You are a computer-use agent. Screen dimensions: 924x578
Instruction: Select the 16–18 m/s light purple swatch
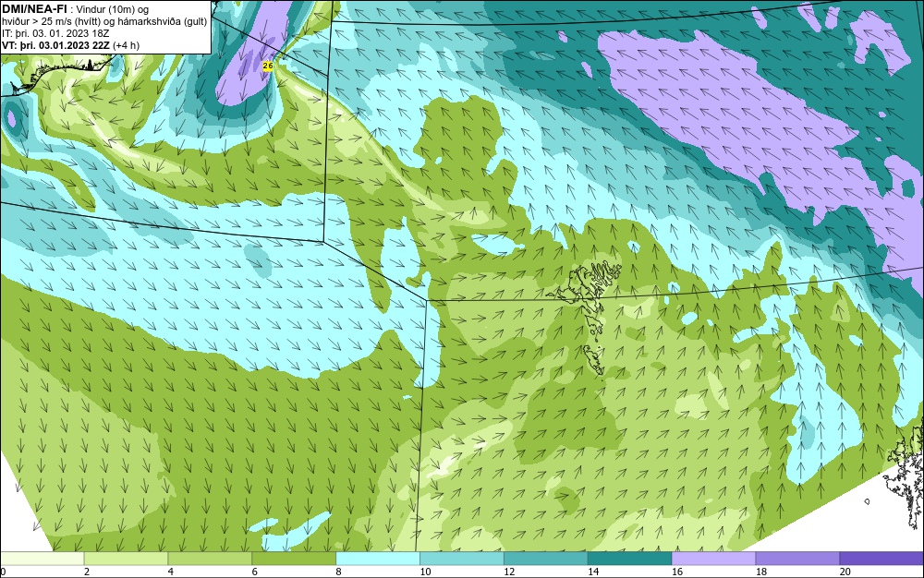(713, 559)
